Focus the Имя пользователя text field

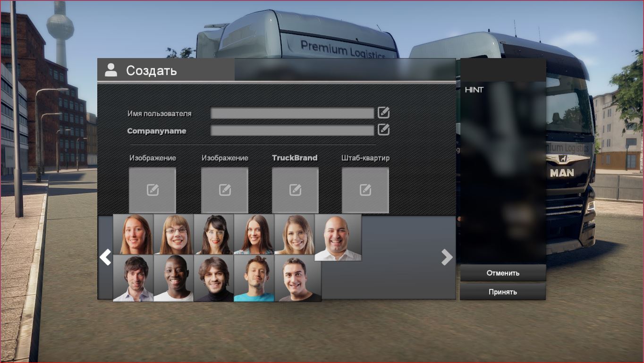[292, 113]
